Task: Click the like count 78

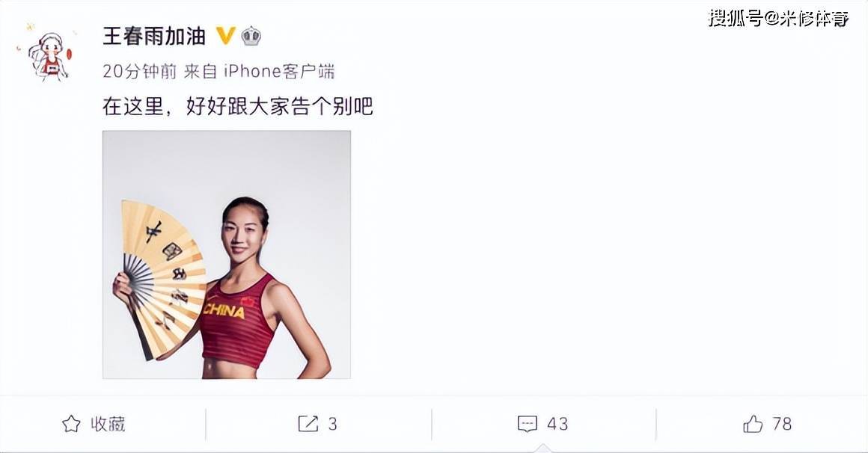Action: (x=782, y=424)
